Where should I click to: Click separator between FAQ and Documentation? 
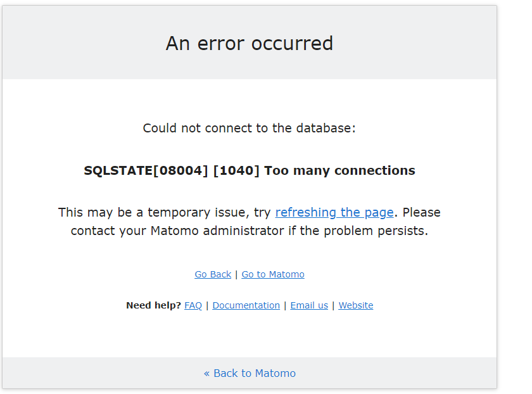207,305
